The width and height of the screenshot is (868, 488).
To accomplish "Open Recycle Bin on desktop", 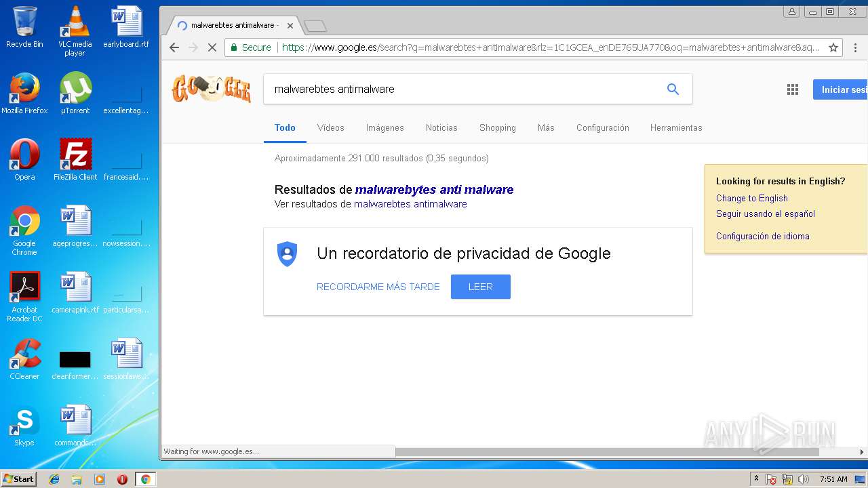I will [x=24, y=27].
